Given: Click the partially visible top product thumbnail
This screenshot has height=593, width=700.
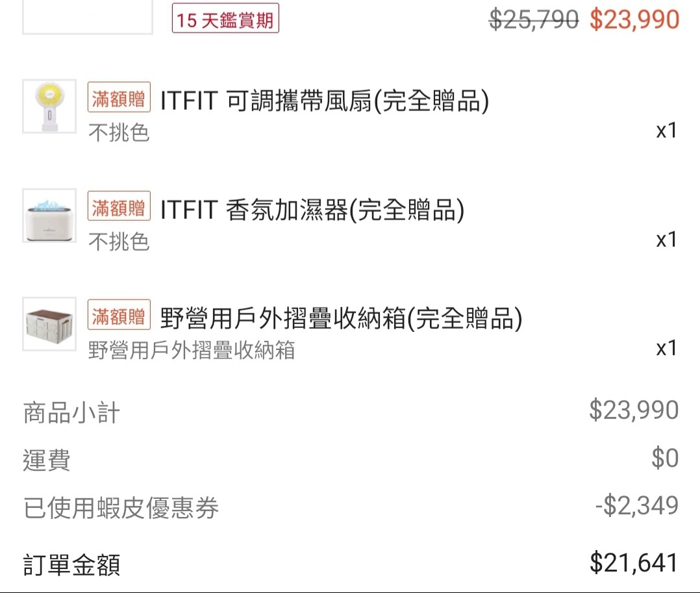Looking at the screenshot, I should (88, 17).
